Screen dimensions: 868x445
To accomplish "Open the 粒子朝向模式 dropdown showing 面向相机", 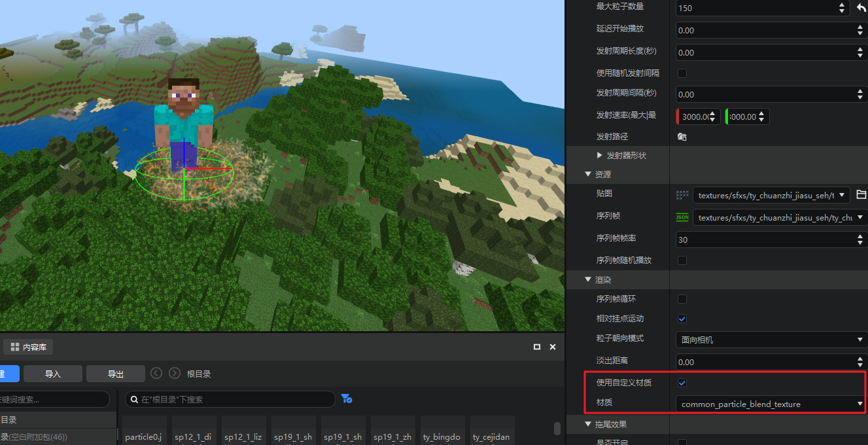I will coord(771,340).
